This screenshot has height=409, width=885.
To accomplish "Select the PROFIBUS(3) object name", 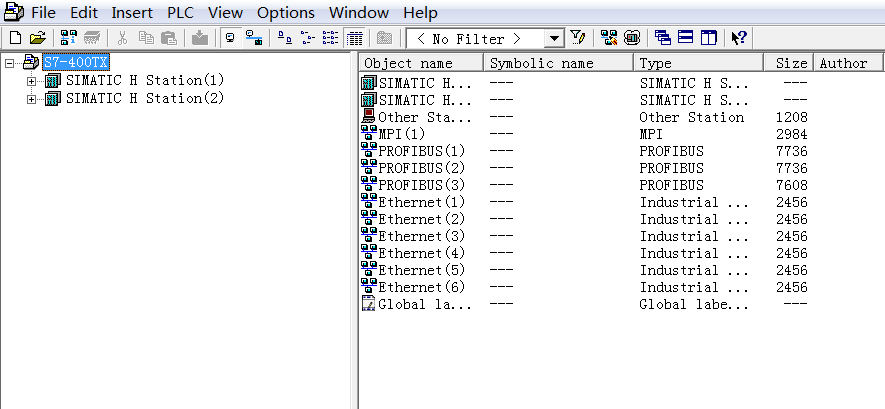I will click(x=422, y=185).
